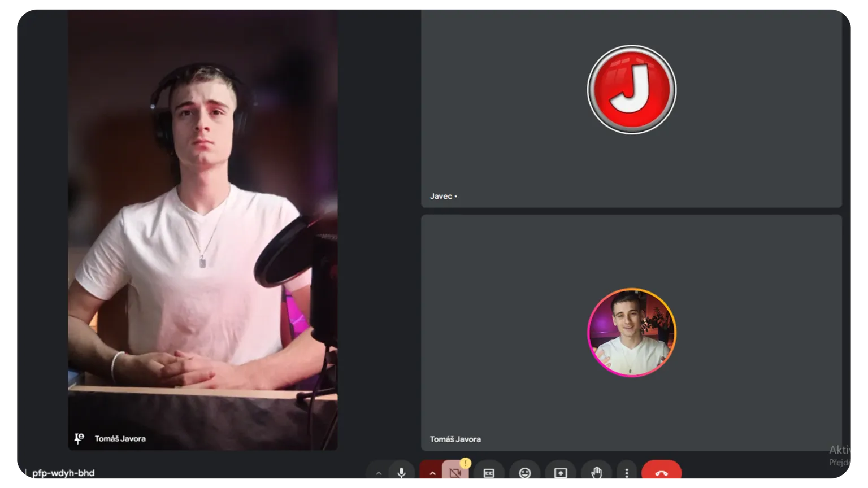The image size is (868, 488).
Task: Open the emoji reactions picker
Action: tap(524, 473)
